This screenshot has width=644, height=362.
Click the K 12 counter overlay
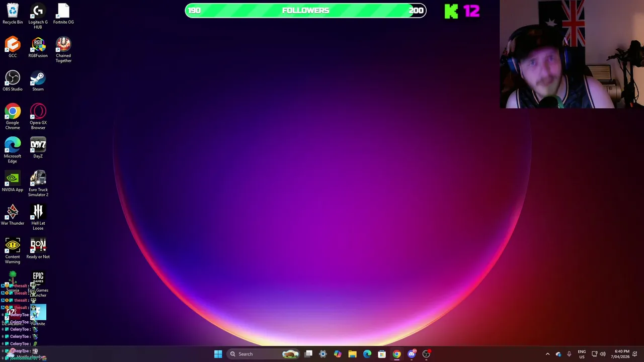(462, 11)
